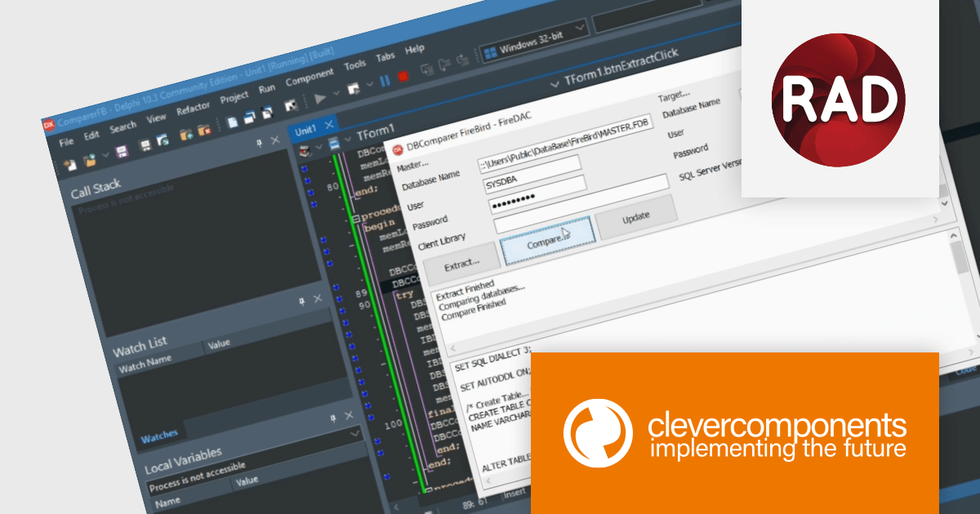Select the Unit1 editor tab

click(x=305, y=128)
